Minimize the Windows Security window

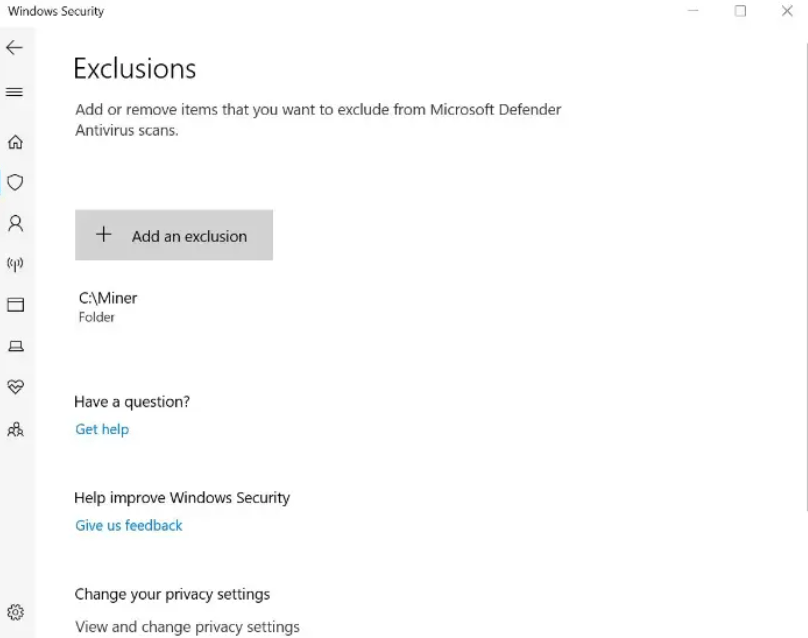694,11
